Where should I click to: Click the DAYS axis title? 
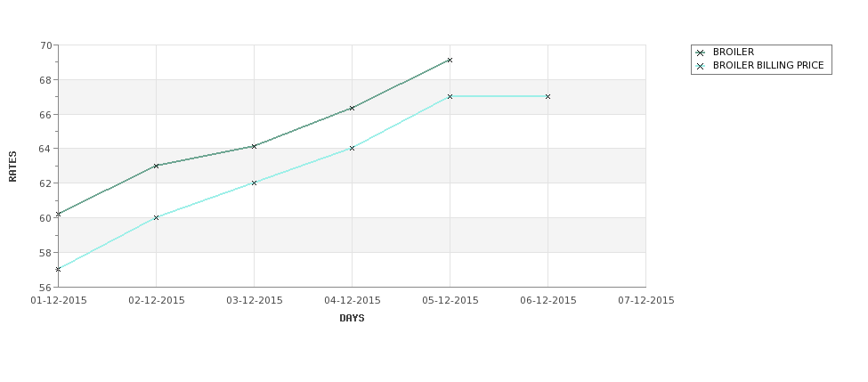point(352,318)
